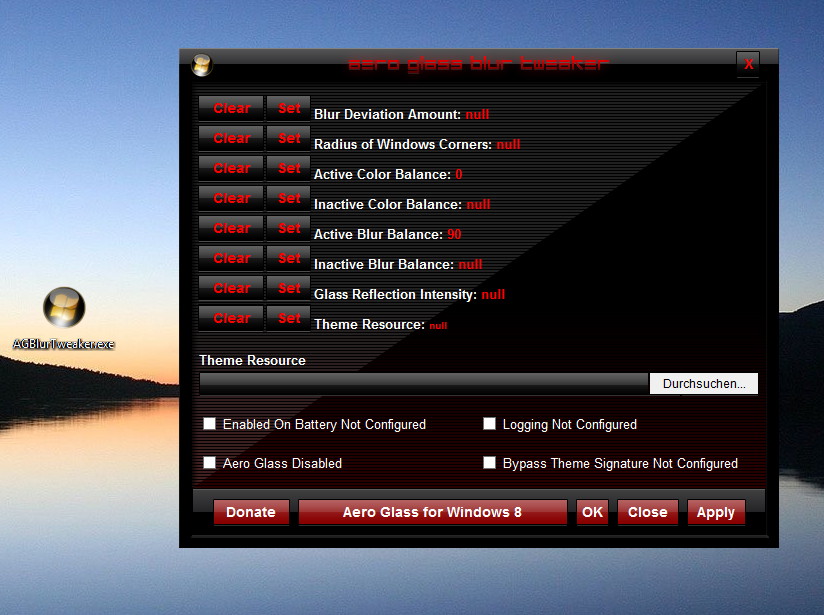This screenshot has width=824, height=615.
Task: Open the Aero Glass for Windows 8 link
Action: click(x=432, y=512)
